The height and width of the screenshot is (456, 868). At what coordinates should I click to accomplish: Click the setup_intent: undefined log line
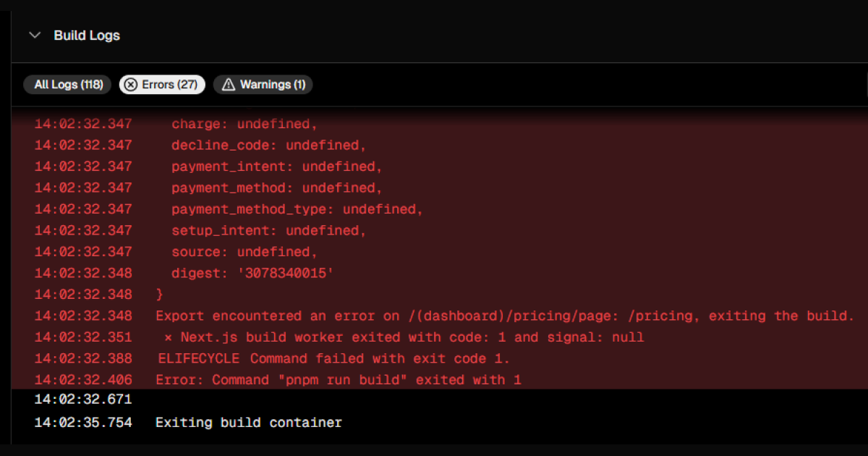click(x=439, y=230)
